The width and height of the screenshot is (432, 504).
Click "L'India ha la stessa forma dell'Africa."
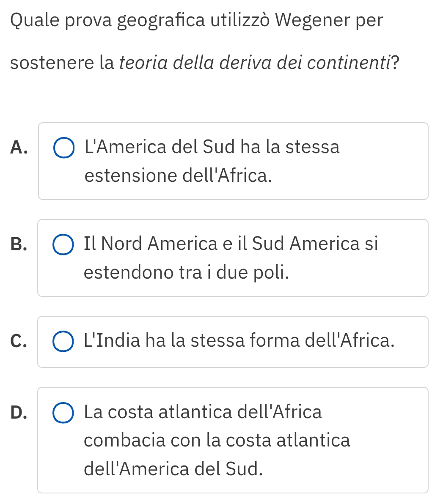(239, 341)
